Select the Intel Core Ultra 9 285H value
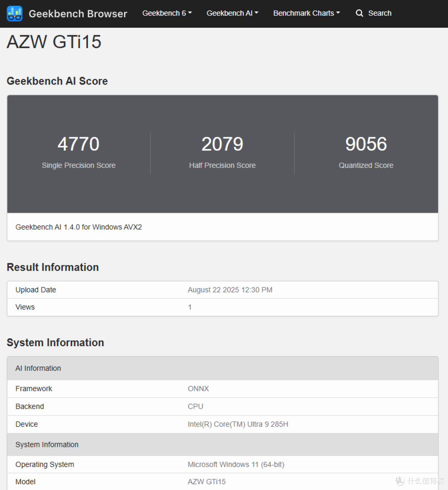 click(238, 424)
